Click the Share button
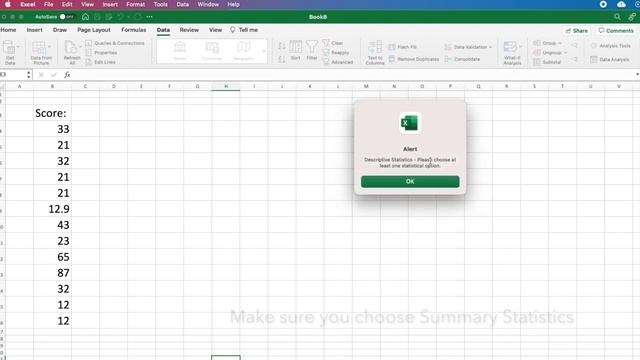The width and height of the screenshot is (640, 360). [576, 31]
